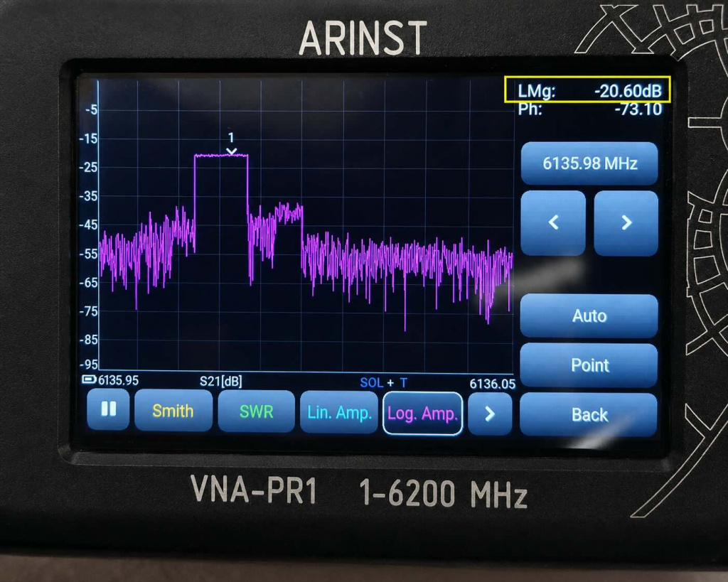The image size is (728, 582).
Task: Tap the S21[dB] measurement label
Action: (221, 382)
